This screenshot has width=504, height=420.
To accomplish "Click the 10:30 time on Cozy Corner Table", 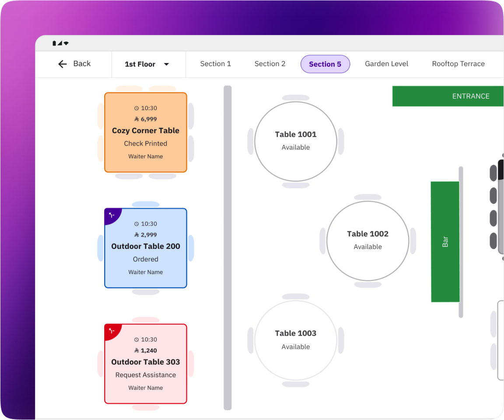I will pos(149,108).
